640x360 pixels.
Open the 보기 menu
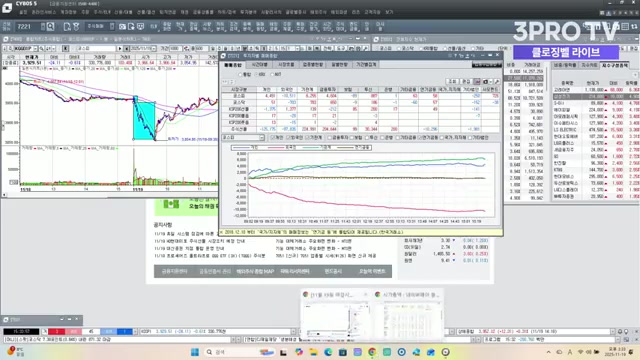click(389, 12)
